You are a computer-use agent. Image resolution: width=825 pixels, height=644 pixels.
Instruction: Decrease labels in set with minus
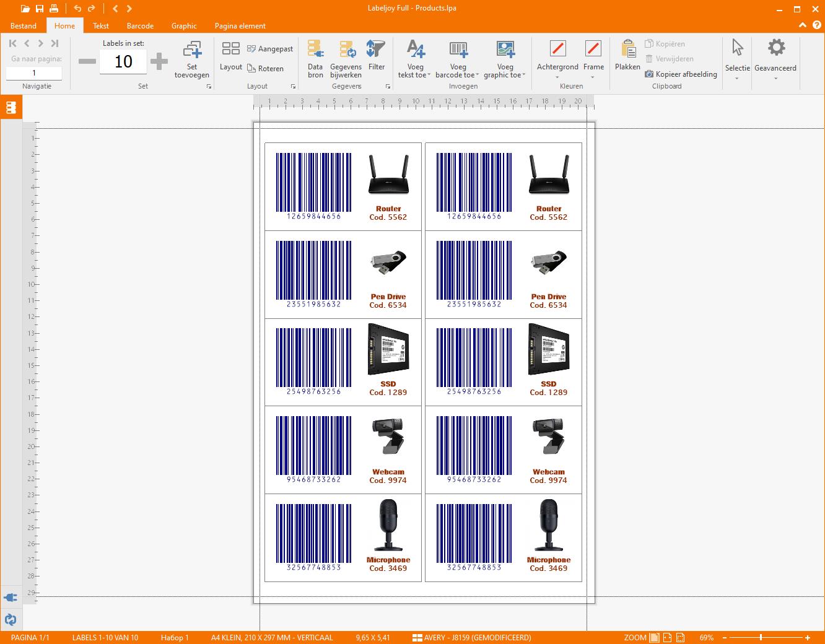coord(87,61)
